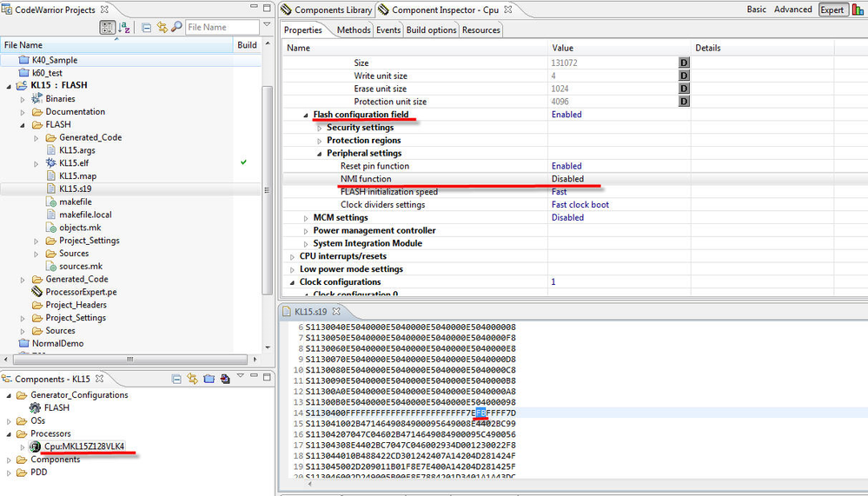The image size is (868, 496).
Task: Click the horizontal scrollbar under project tree
Action: (129, 360)
